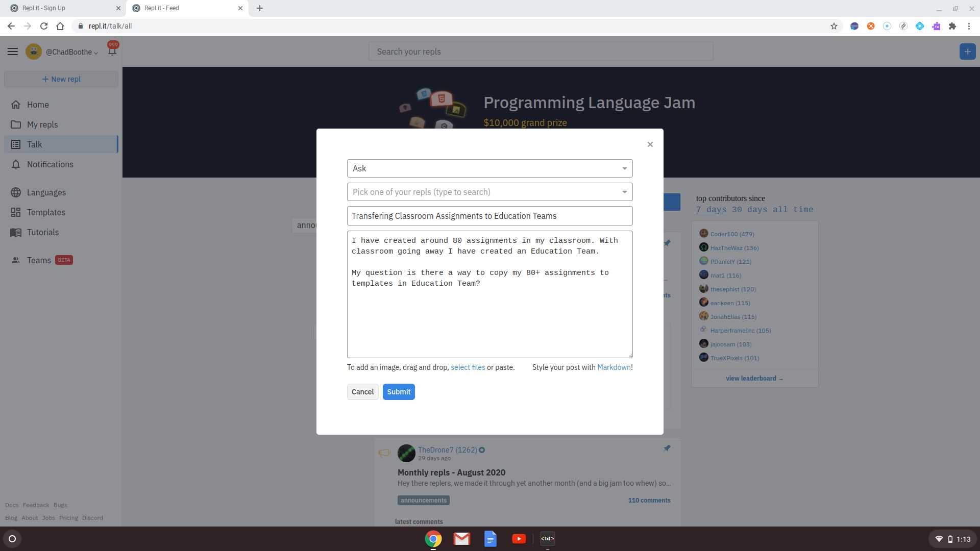Select Talk in the sidebar
980x551 pixels.
61,144
